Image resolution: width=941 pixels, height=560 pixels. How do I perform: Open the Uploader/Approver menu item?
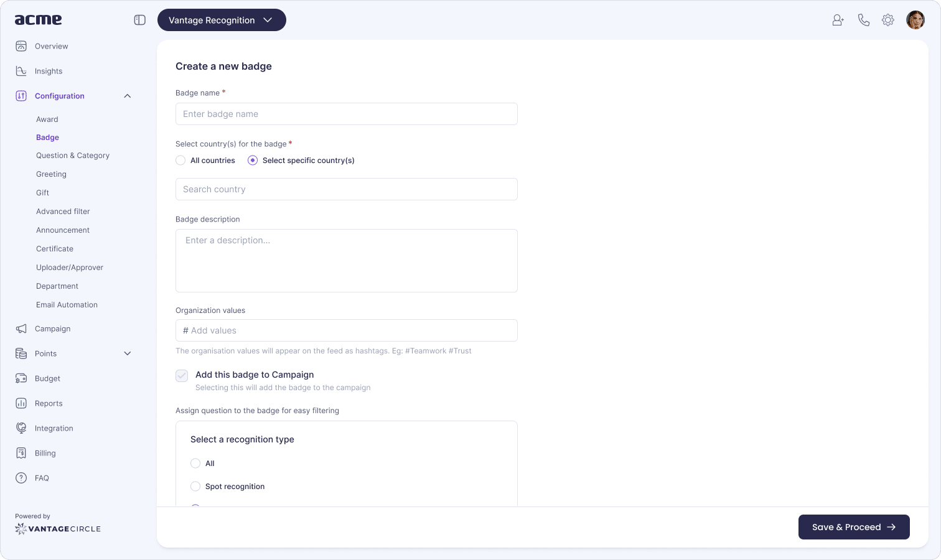[70, 268]
